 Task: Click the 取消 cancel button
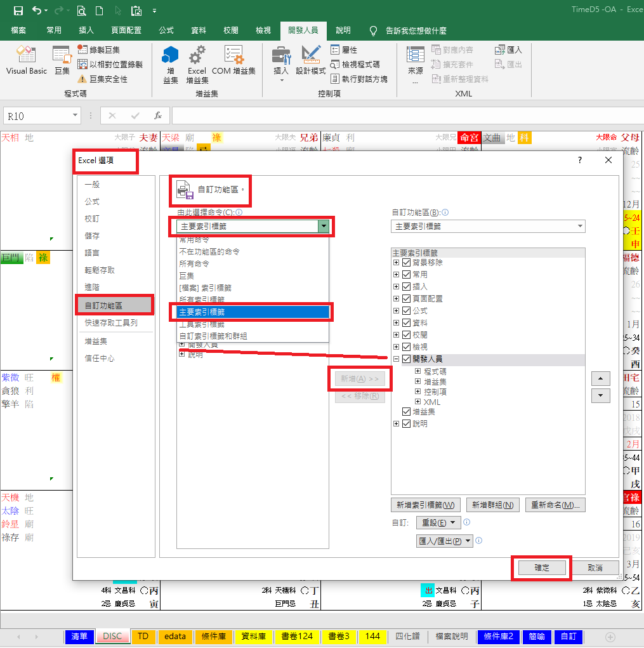pos(595,568)
